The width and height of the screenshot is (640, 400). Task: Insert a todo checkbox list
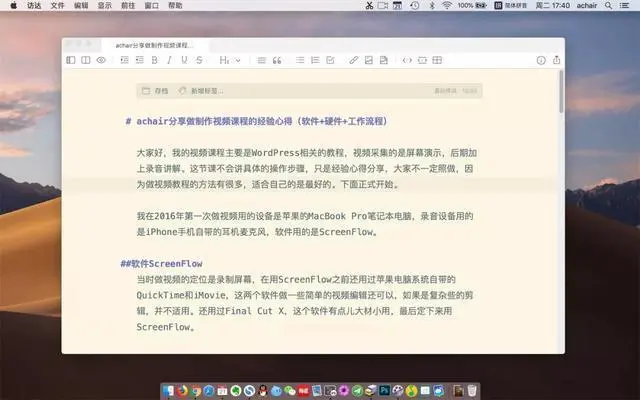tap(330, 60)
